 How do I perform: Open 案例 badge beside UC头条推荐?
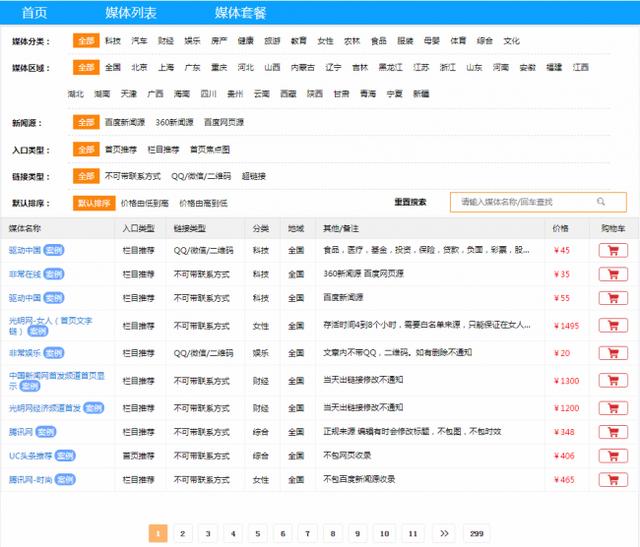click(x=65, y=456)
